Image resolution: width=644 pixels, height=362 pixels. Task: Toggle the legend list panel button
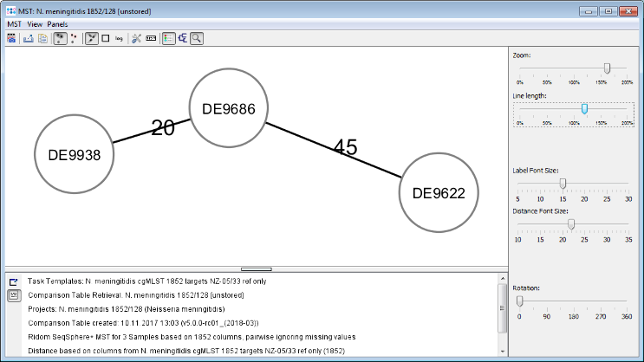click(x=168, y=38)
